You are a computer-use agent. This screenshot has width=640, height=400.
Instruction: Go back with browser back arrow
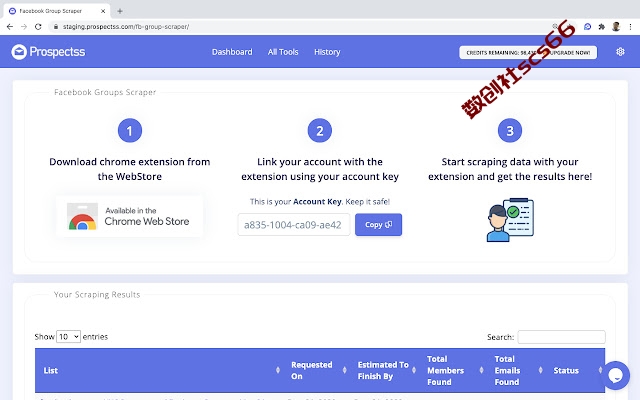(x=10, y=27)
